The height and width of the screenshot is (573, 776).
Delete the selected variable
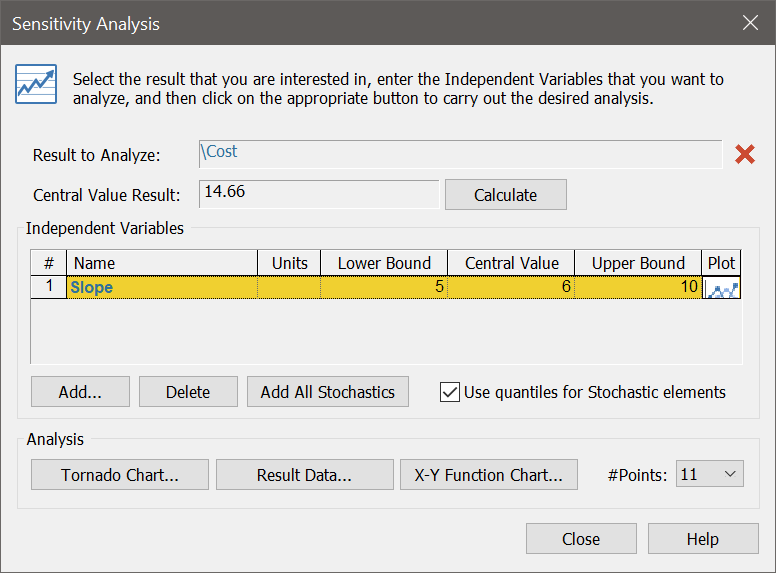pyautogui.click(x=188, y=392)
